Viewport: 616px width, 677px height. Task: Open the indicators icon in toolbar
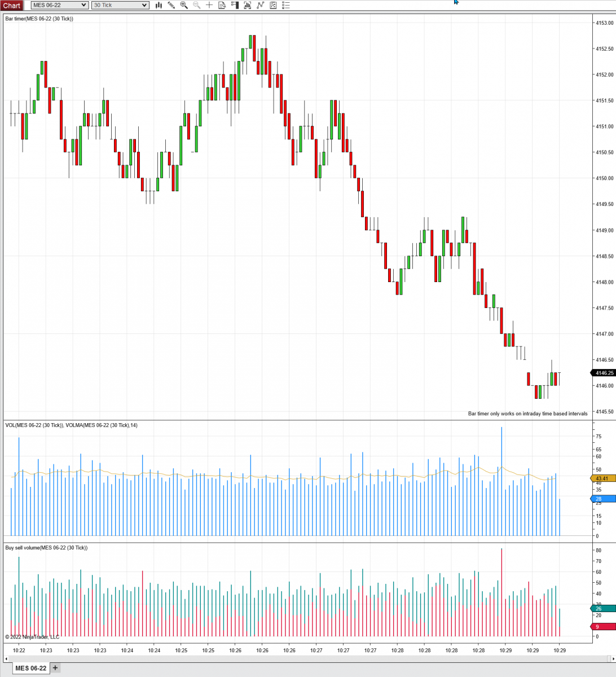pos(248,5)
